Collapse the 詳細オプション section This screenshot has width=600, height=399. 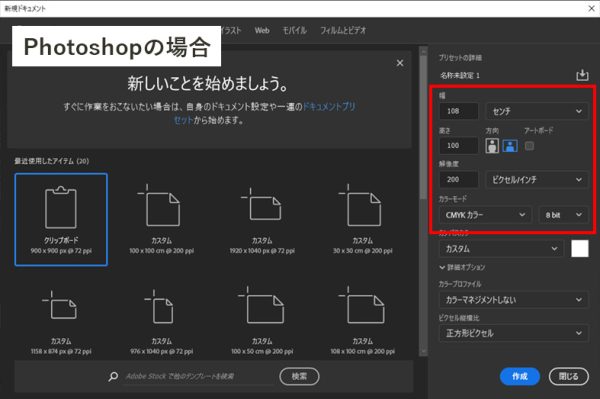click(462, 267)
